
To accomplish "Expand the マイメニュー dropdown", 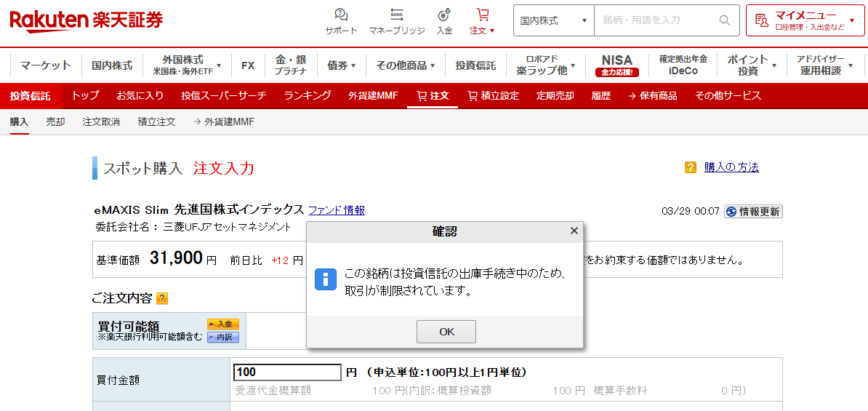I will 852,20.
